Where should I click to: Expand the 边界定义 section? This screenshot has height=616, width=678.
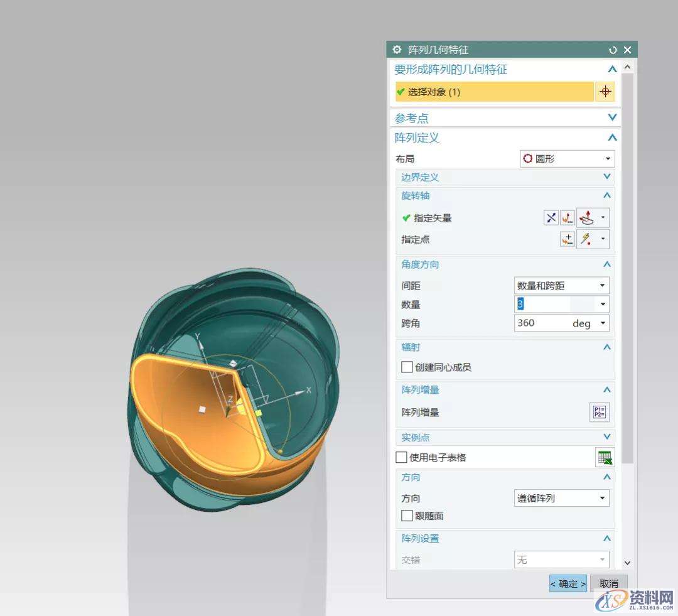point(606,177)
